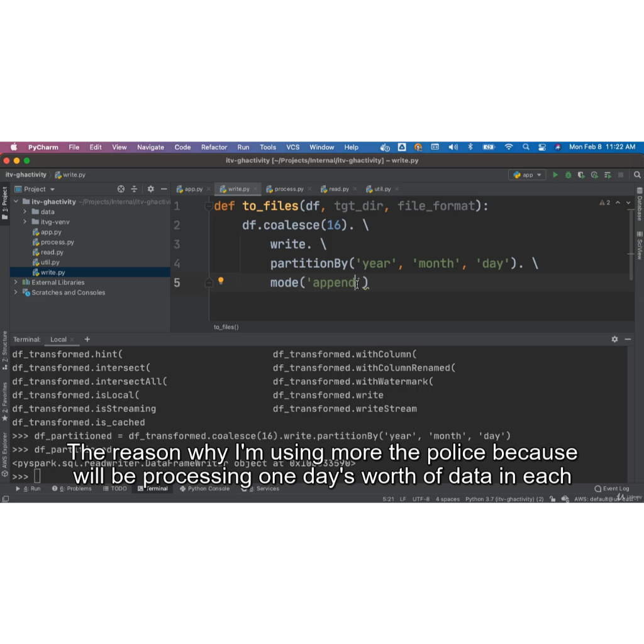Hide the Project panel with minus icon
This screenshot has width=644, height=644.
pos(164,189)
